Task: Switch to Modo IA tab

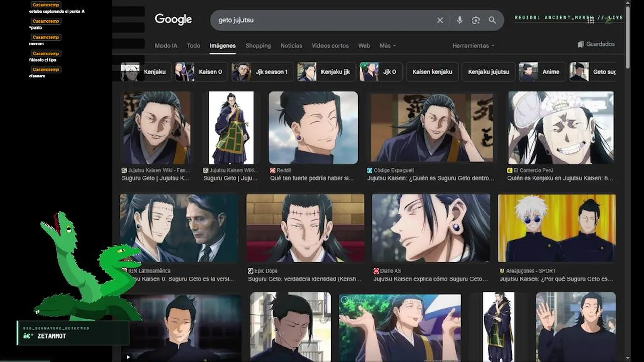Action: point(166,46)
